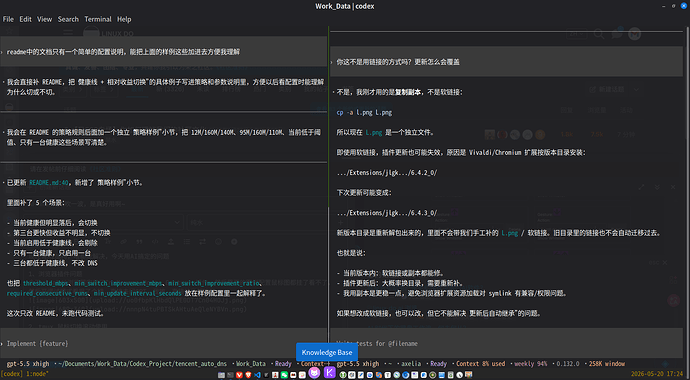This screenshot has width=690, height=380.
Task: Click the '.../Extensions/jlgk.../6.4.3_0/' path text
Action: coord(387,213)
